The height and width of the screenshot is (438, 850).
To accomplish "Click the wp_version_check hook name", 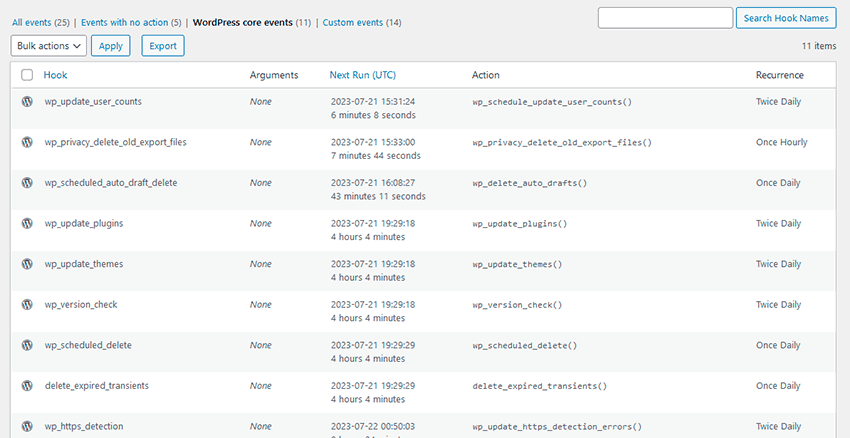I will (x=81, y=305).
